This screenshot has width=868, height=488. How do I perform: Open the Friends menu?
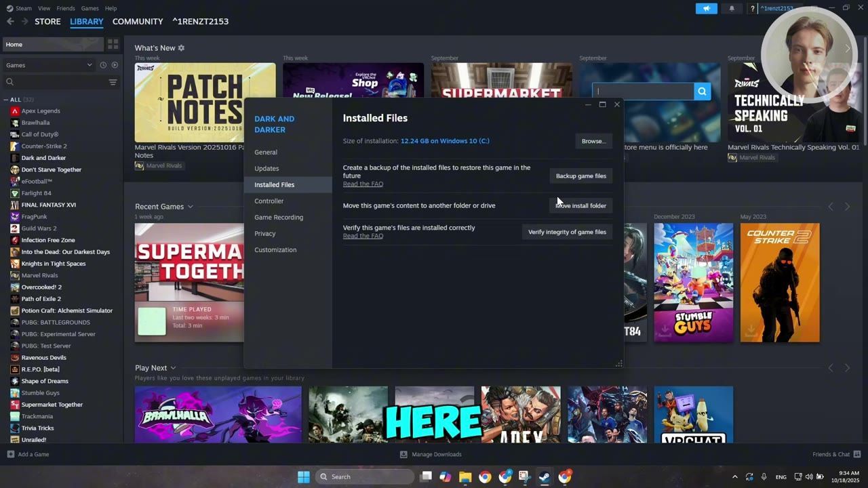click(66, 8)
